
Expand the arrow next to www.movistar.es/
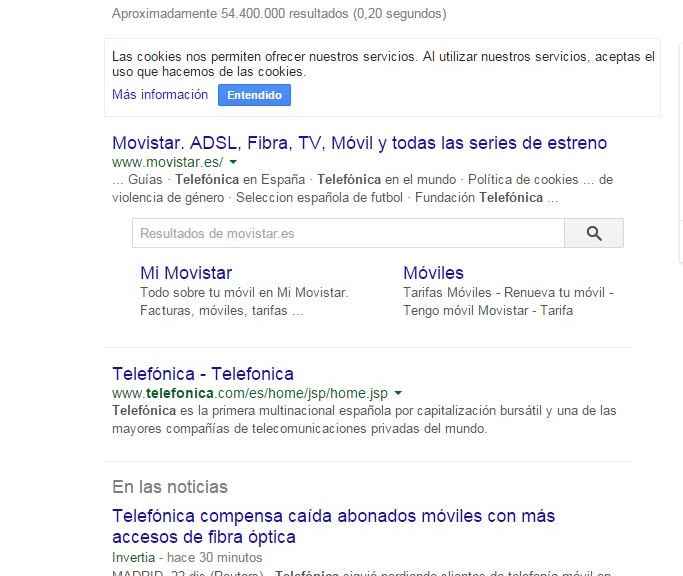[x=233, y=163]
